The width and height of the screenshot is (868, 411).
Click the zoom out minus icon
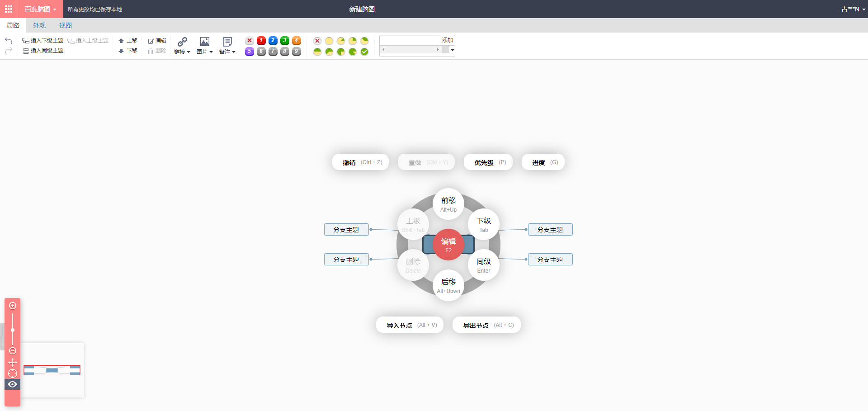(13, 351)
